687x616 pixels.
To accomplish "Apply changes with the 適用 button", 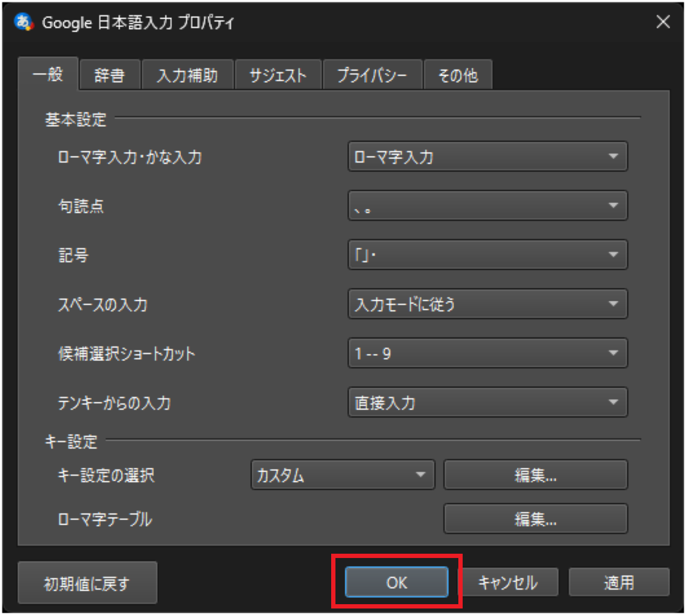I will point(619,582).
